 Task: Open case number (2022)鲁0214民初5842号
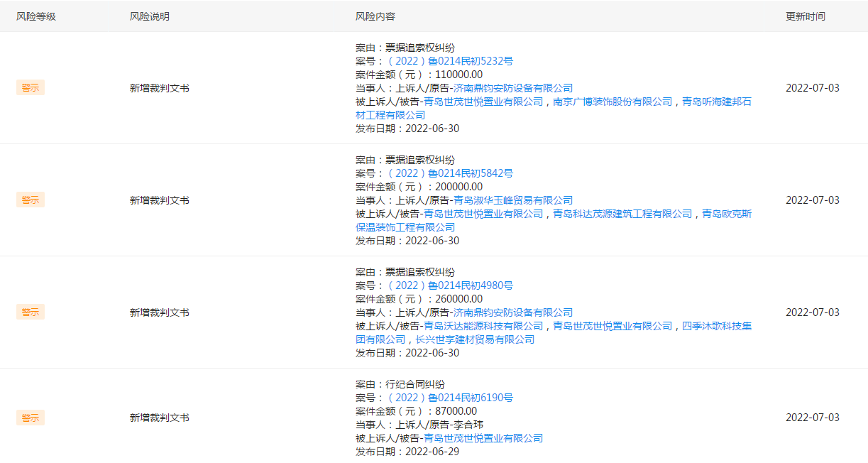[451, 173]
